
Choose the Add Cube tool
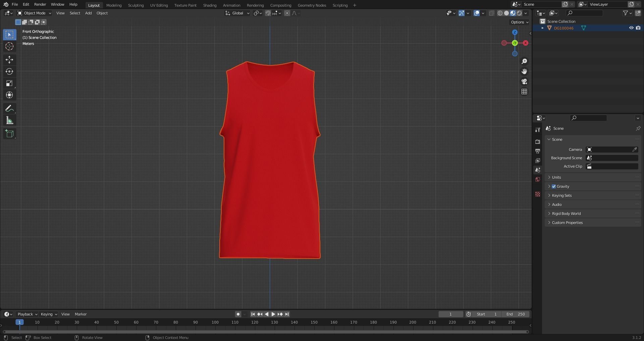pos(9,134)
